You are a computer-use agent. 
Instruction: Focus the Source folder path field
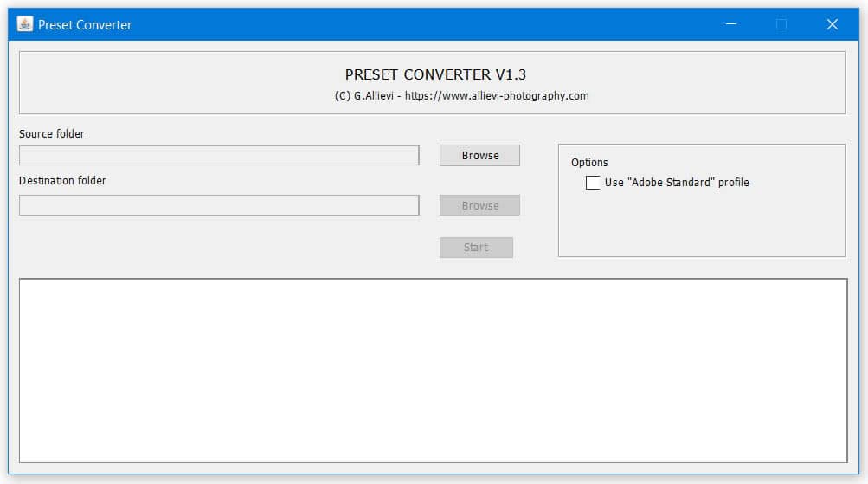[219, 156]
